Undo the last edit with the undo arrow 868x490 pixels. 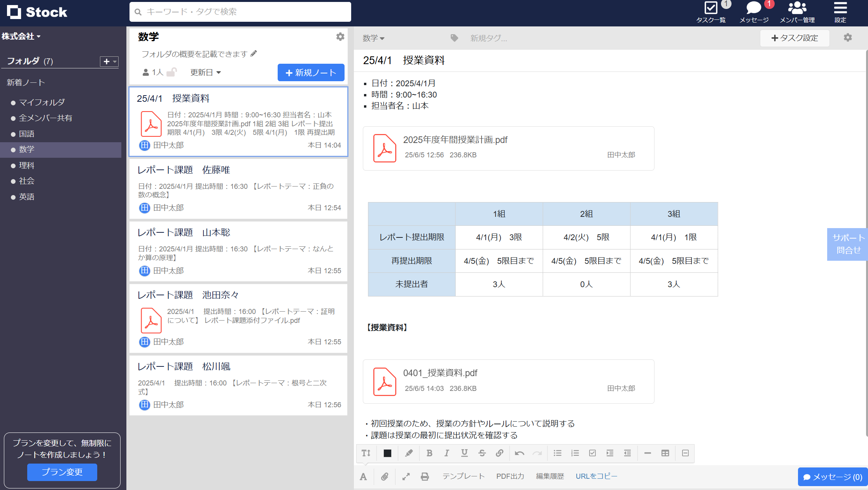pos(520,453)
